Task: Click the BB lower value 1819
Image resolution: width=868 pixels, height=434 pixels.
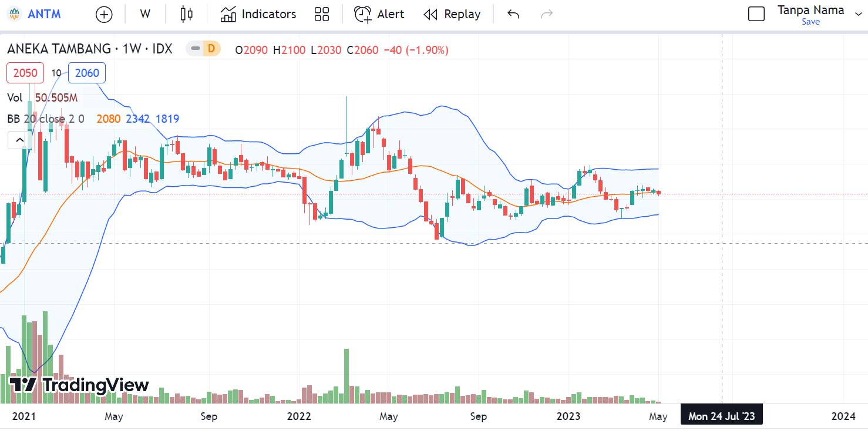Action: (167, 119)
